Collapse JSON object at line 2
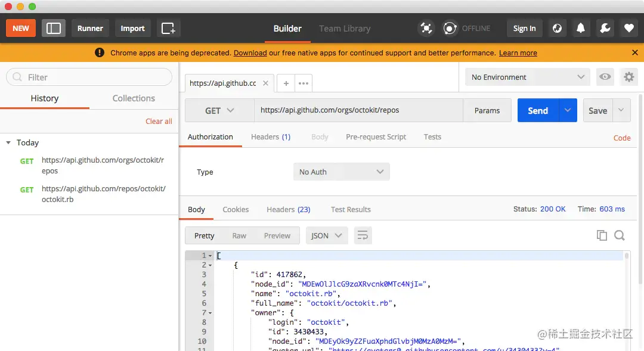 (210, 265)
